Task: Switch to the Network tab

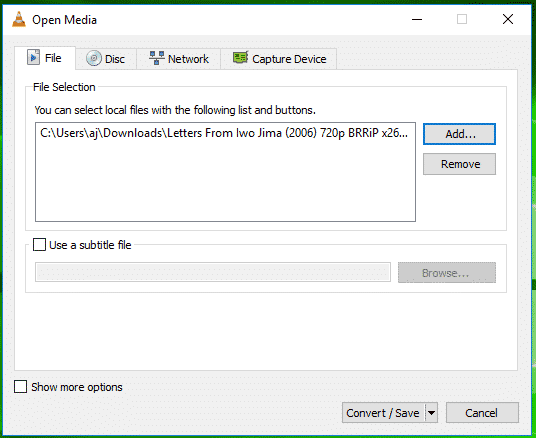Action: click(179, 59)
